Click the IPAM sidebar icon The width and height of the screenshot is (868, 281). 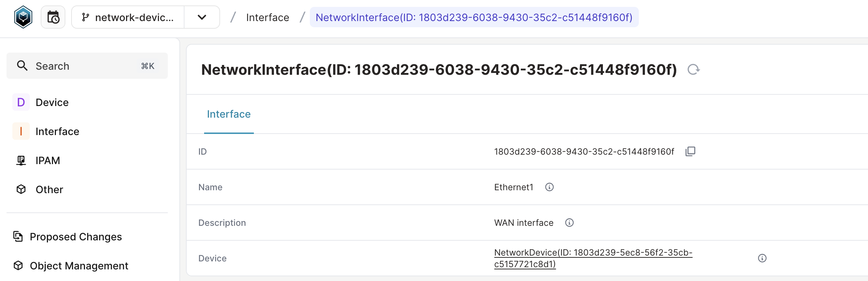point(21,160)
